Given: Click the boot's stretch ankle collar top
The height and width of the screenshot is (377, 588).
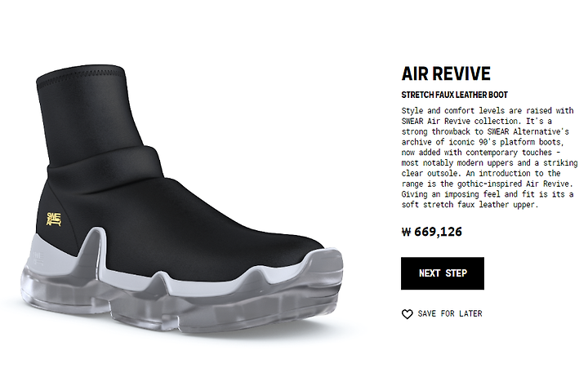Looking at the screenshot, I should 81,73.
